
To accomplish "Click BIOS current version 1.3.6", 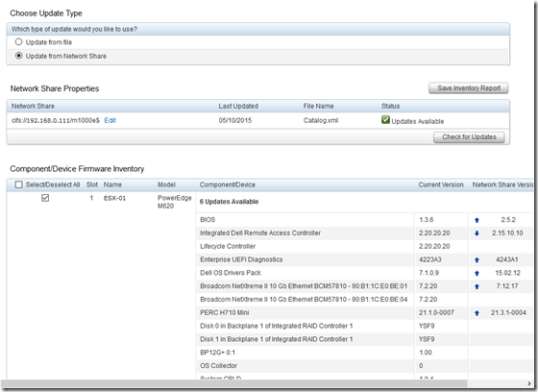I will point(426,220).
